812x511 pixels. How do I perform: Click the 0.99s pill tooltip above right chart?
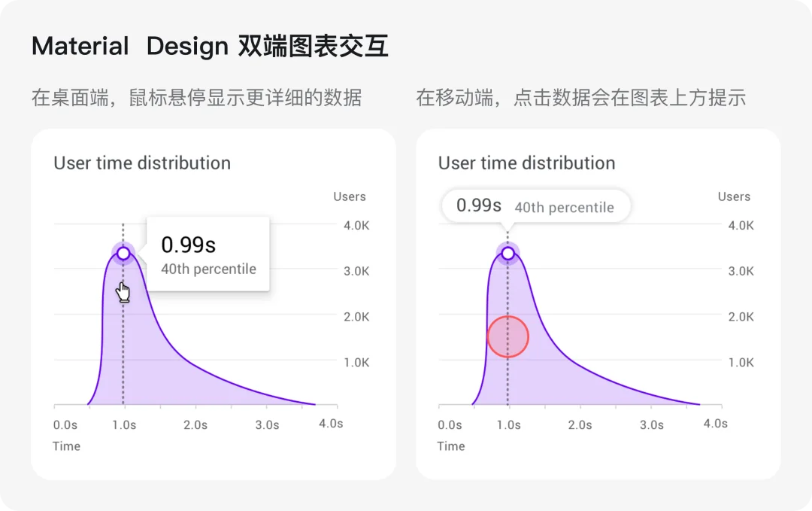(x=536, y=206)
